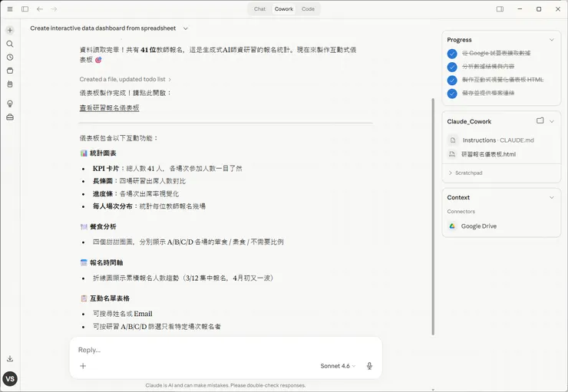
Task: Open the VS user profile avatar
Action: pos(10,379)
